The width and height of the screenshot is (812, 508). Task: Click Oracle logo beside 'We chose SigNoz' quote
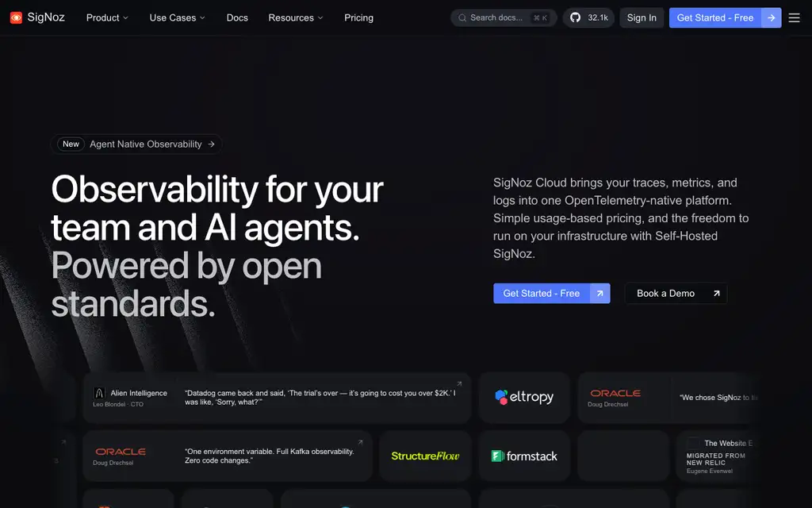coord(615,394)
